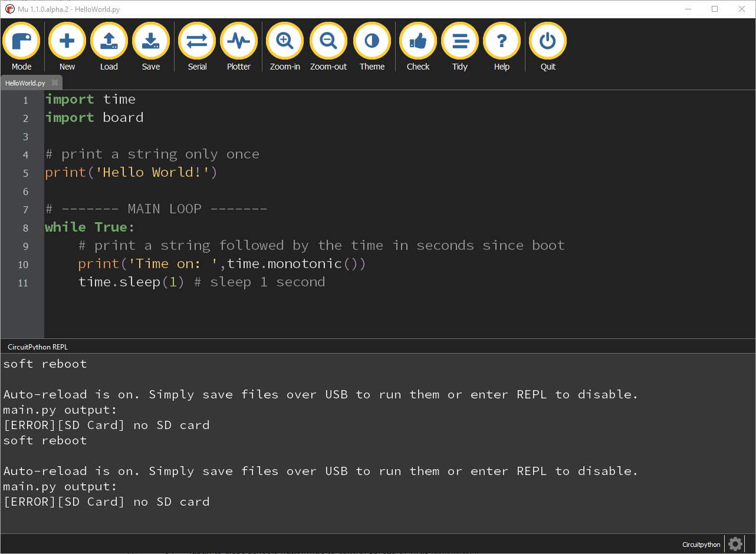Click the '# print a string only once' comment
Screen dimensions: 756x554
tap(152, 154)
